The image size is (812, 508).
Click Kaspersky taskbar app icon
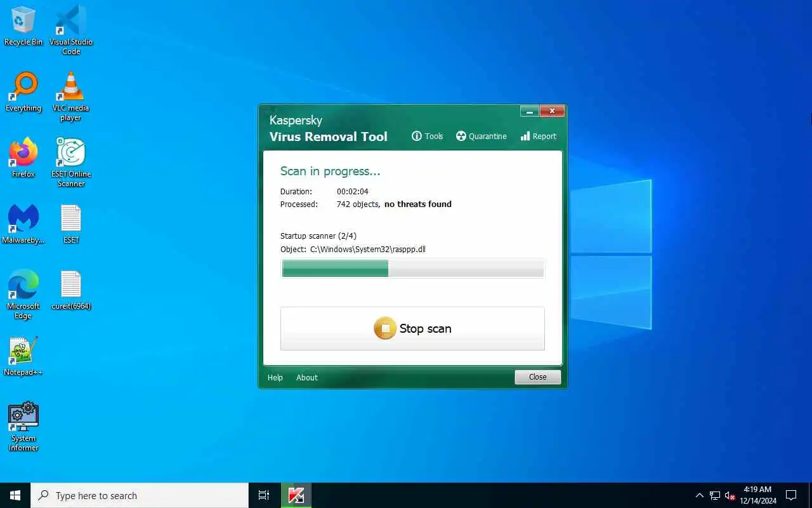point(296,495)
